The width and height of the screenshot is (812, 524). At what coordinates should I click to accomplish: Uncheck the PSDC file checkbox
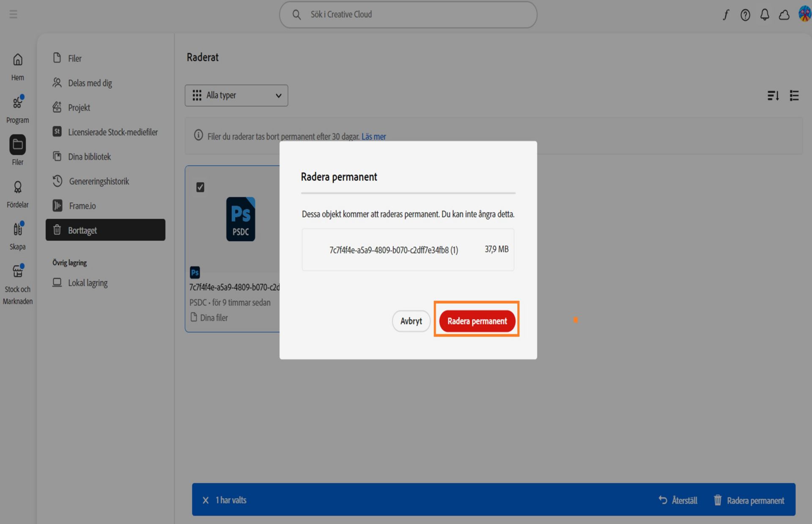(200, 187)
